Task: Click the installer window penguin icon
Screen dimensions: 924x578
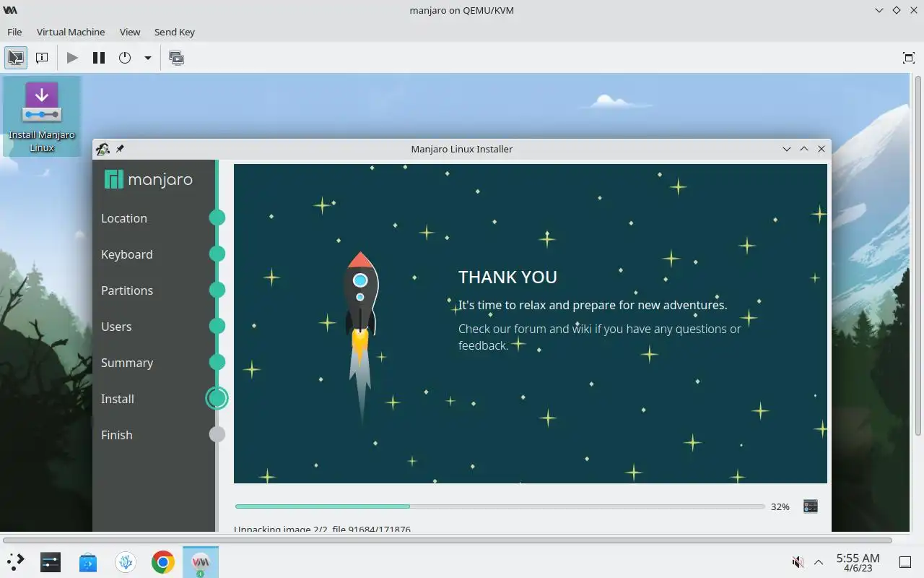Action: click(x=103, y=149)
